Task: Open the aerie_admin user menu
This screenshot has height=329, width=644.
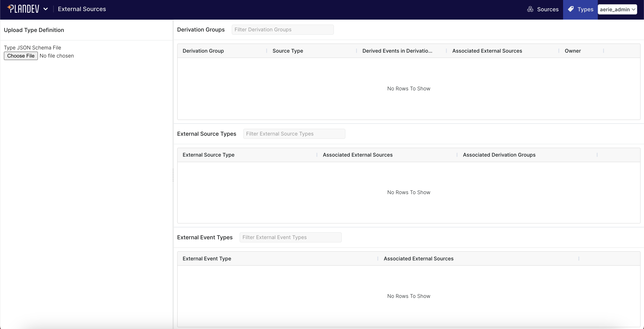Action: [x=617, y=9]
